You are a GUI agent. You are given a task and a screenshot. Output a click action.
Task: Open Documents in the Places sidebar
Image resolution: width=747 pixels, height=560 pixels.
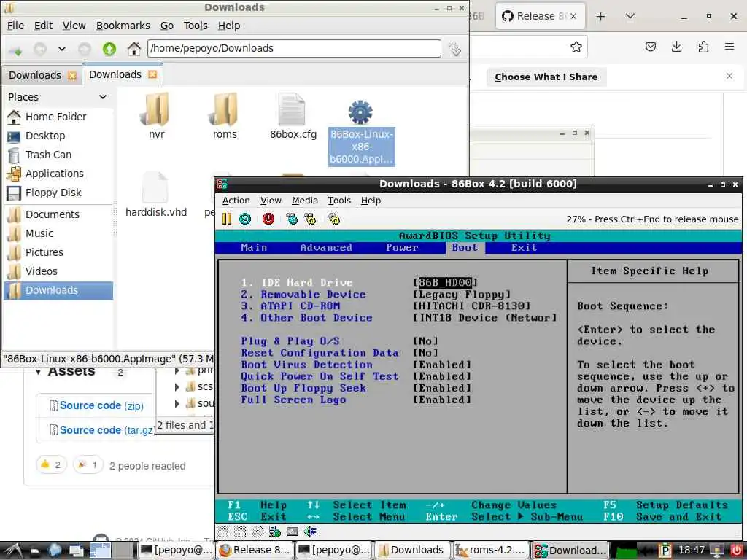(58, 214)
